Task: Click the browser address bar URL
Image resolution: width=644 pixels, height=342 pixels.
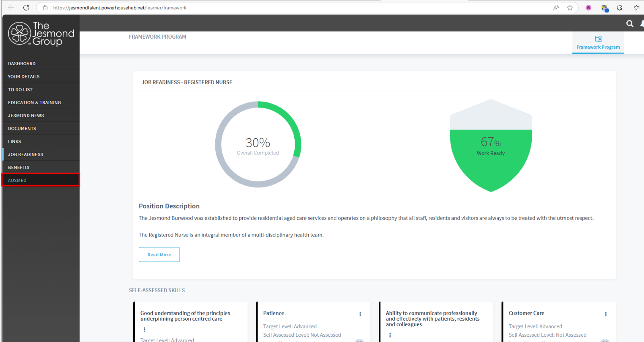Action: tap(120, 8)
